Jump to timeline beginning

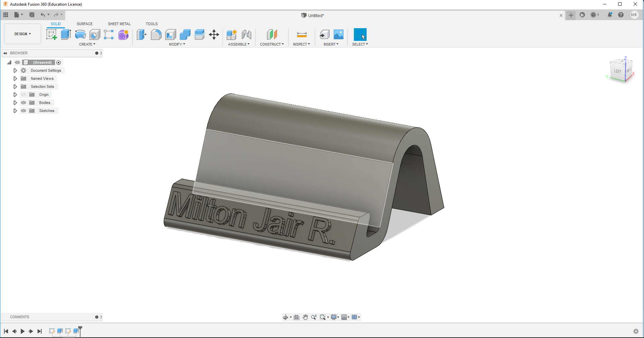[6, 331]
